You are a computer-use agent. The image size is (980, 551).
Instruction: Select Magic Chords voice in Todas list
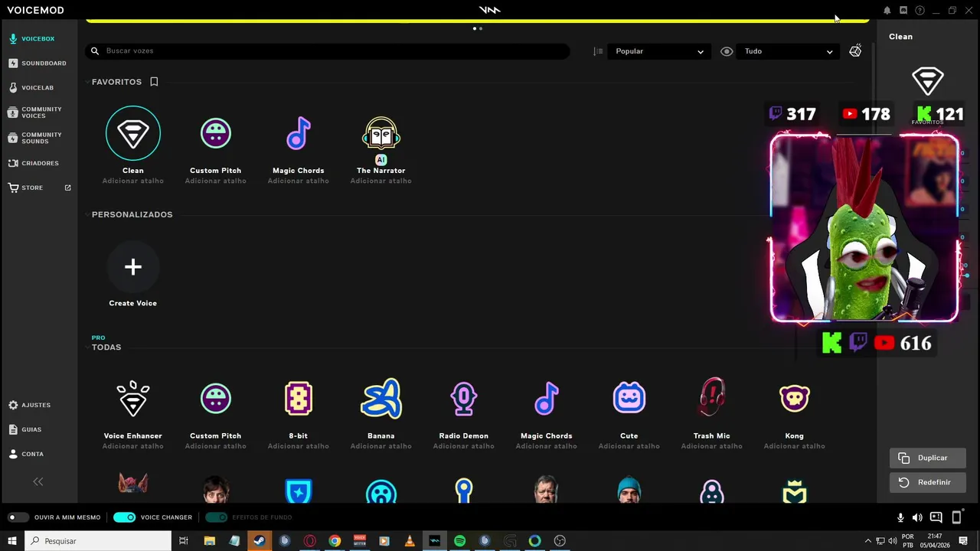(x=547, y=399)
